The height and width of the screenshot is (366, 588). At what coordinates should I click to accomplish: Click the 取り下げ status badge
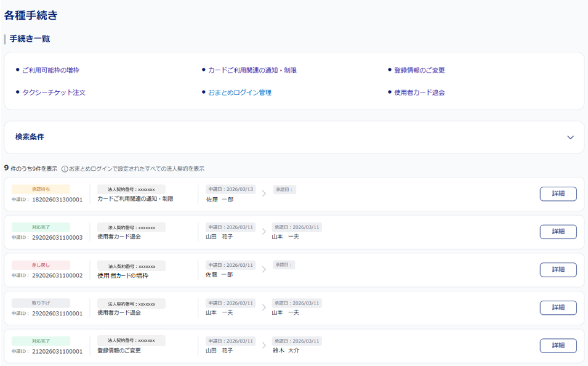point(41,303)
